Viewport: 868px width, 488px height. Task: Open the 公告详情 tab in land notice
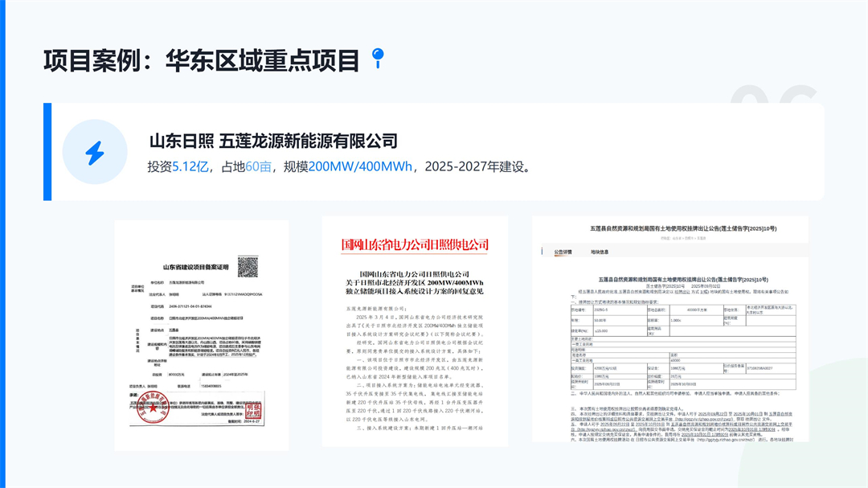click(x=562, y=252)
